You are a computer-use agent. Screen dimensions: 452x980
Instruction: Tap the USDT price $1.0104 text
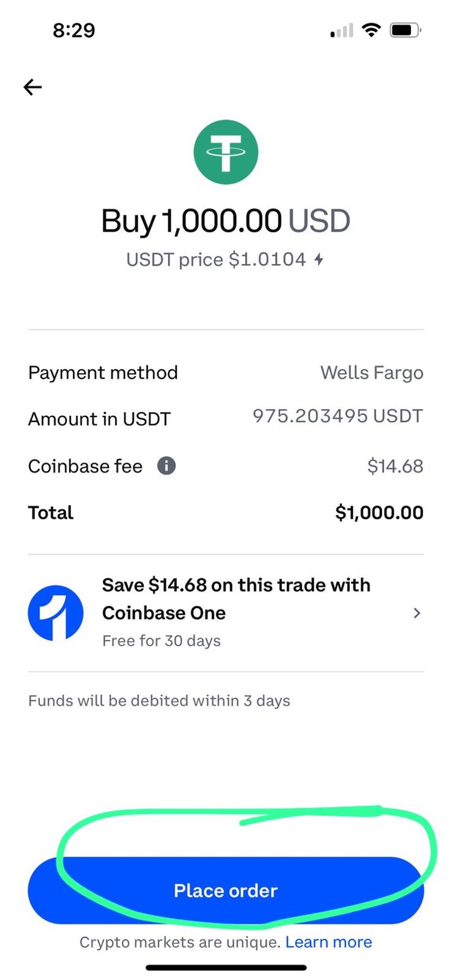coord(216,260)
